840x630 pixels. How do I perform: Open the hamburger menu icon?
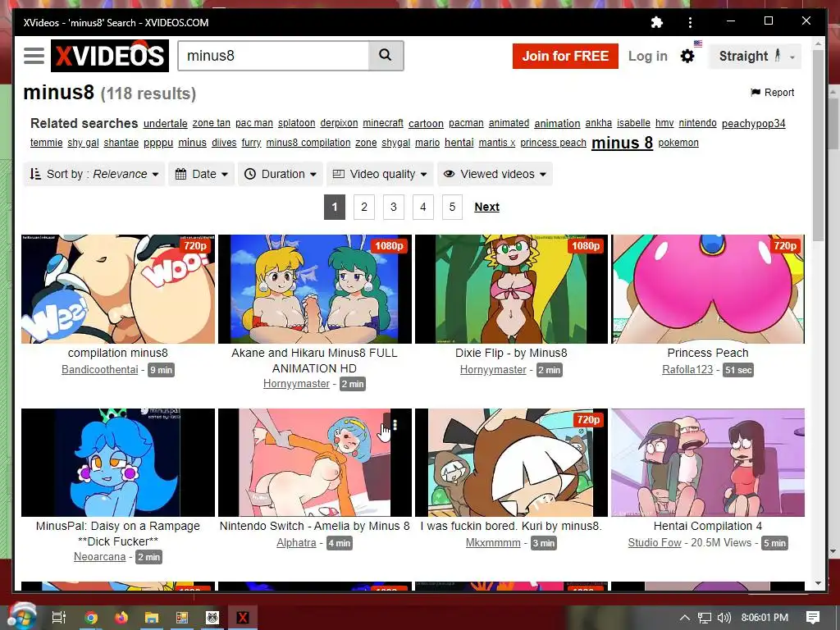pyautogui.click(x=34, y=56)
